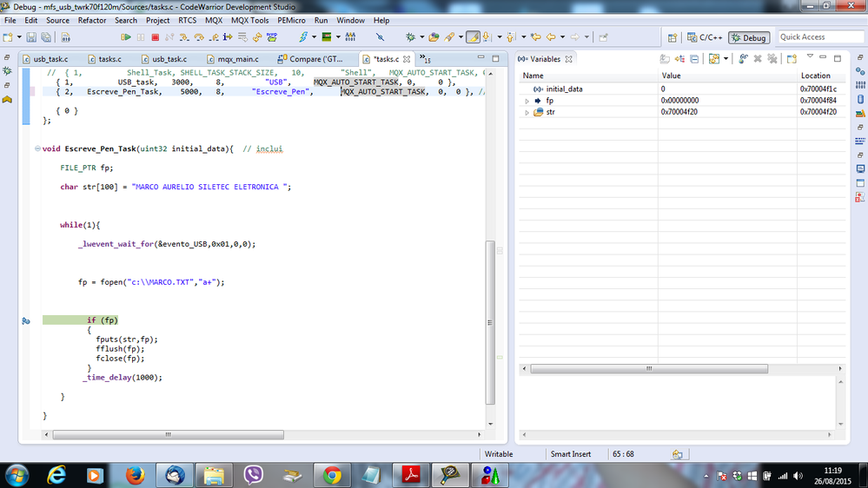Click the red Terminate debug button
The image size is (868, 488).
pyautogui.click(x=155, y=37)
